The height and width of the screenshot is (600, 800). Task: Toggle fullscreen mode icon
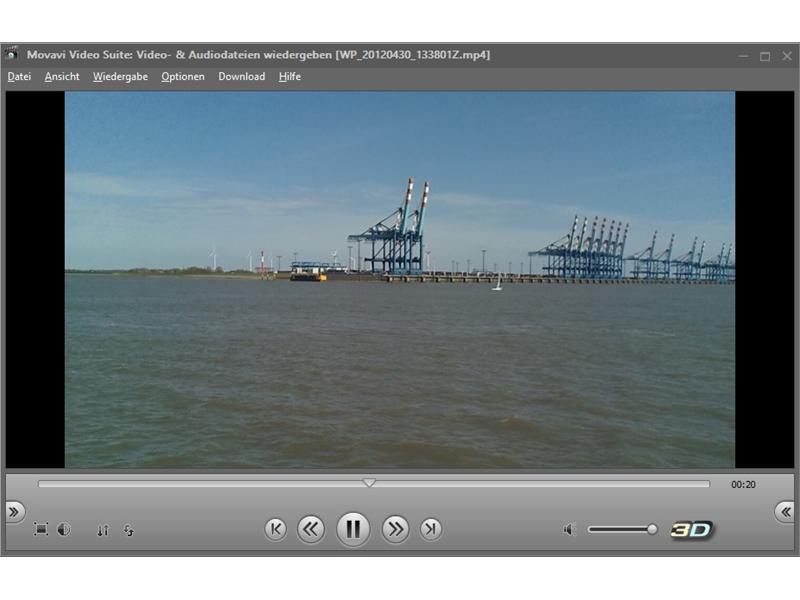coord(41,529)
